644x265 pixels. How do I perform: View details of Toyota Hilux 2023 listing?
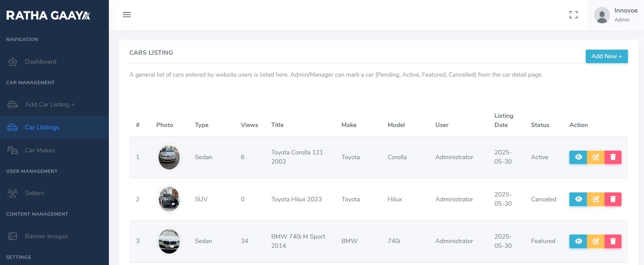tap(578, 199)
